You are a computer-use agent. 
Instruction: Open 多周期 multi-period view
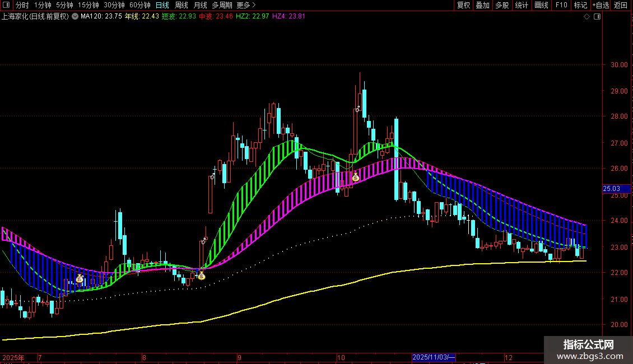222,5
